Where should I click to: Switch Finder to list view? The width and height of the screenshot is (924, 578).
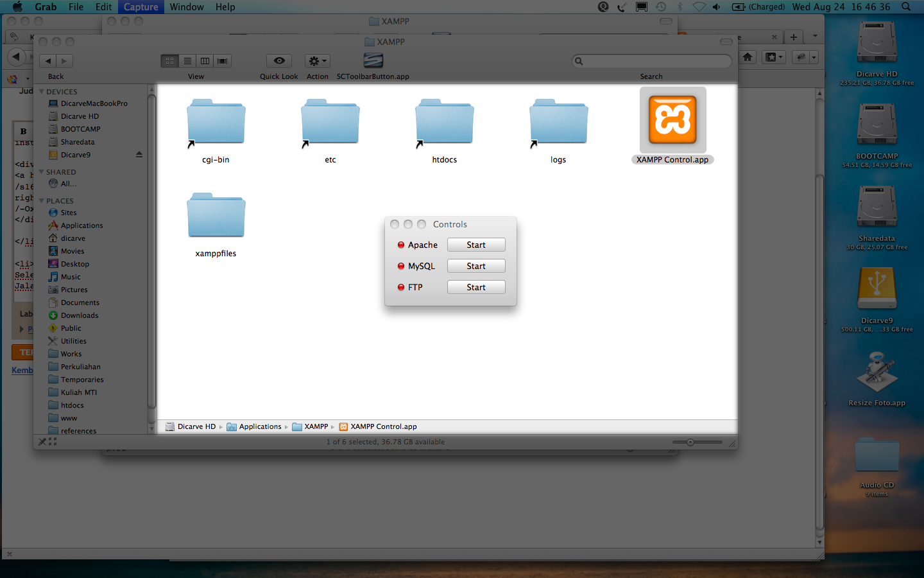tap(187, 61)
